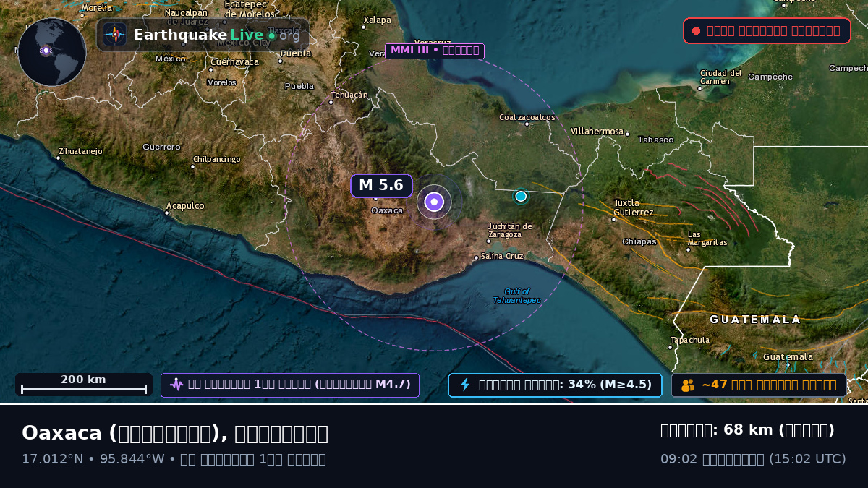Viewport: 868px width, 488px height.
Task: Click the green dot beside Live in the site title
Action: (x=271, y=35)
